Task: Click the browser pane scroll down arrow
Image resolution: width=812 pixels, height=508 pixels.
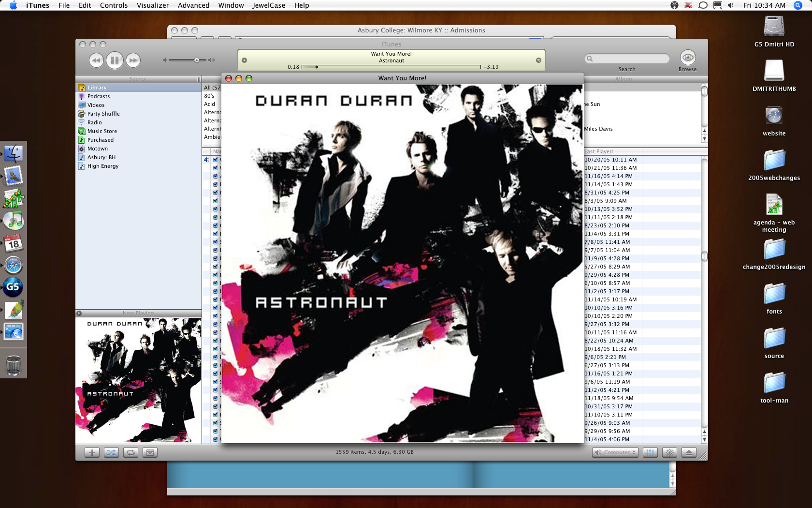Action: [x=704, y=138]
